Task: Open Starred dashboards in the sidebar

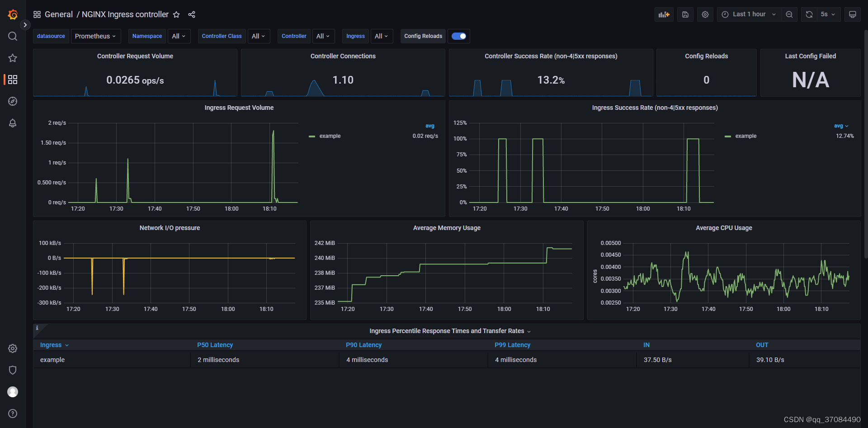Action: (13, 58)
